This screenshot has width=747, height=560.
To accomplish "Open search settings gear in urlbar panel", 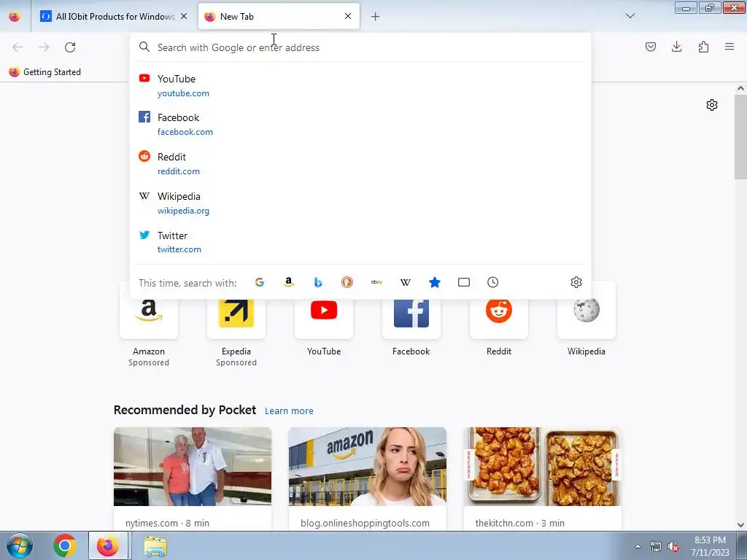I will point(576,282).
